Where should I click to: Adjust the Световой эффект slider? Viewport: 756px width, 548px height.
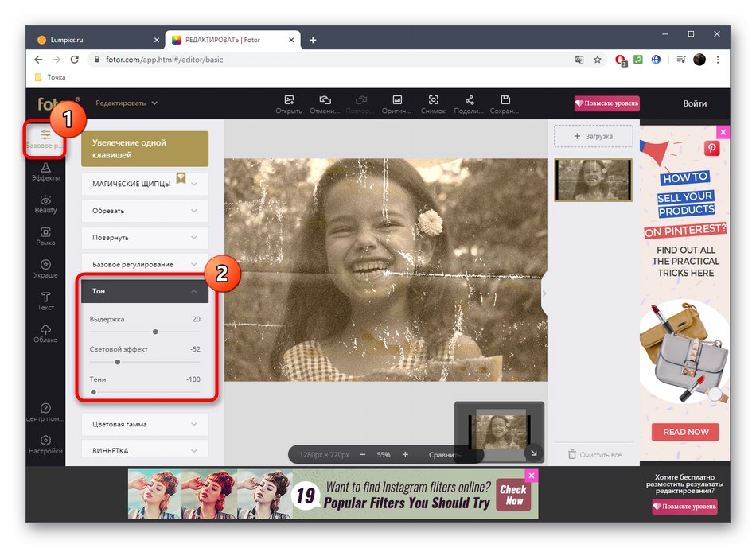coord(118,362)
